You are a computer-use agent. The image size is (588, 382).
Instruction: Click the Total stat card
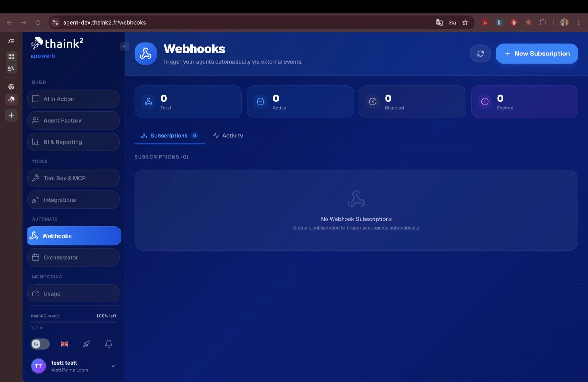click(x=188, y=102)
